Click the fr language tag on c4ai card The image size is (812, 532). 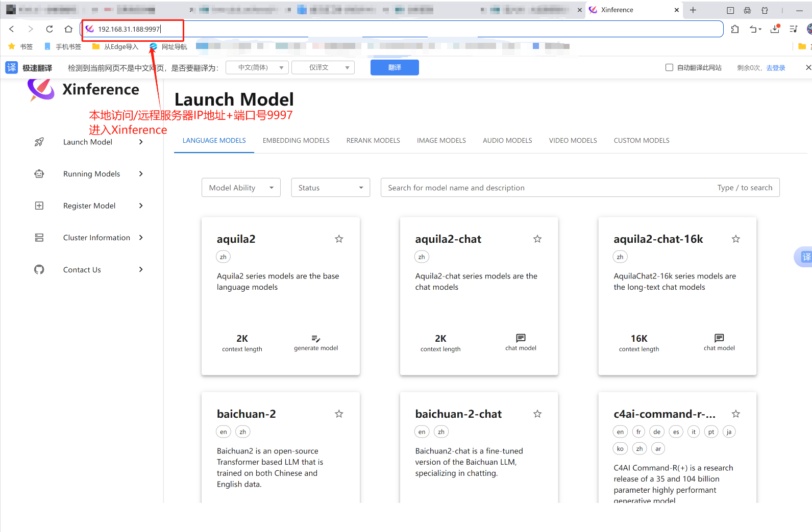tap(638, 432)
